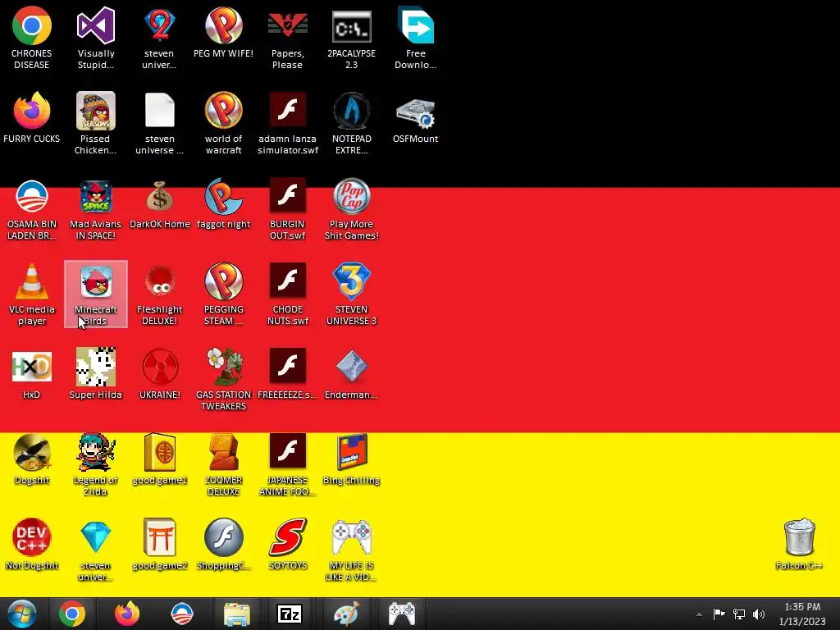This screenshot has width=840, height=630.
Task: Open Mad Avians IN SPACE! icon
Action: point(96,196)
